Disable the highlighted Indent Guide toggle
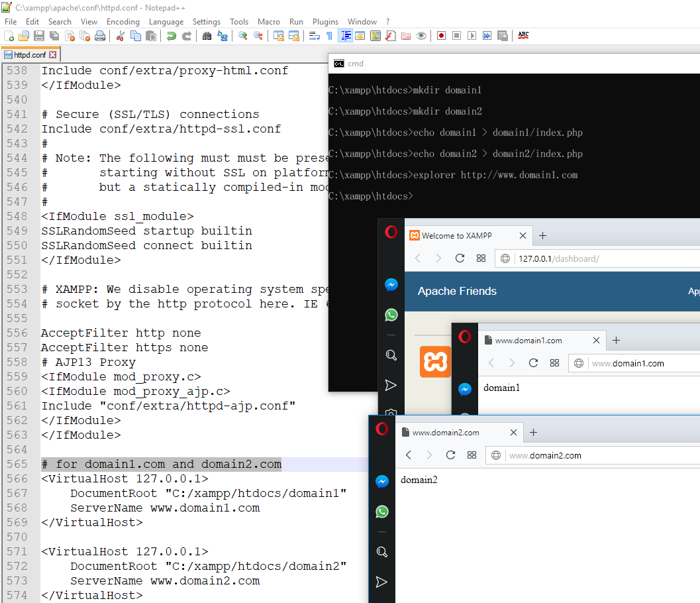The width and height of the screenshot is (700, 603). [x=345, y=36]
